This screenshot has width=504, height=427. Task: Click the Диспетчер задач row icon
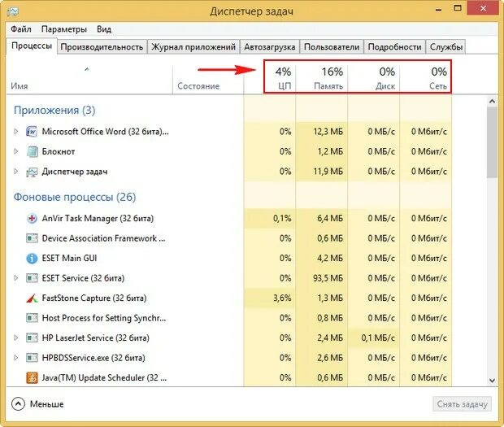pos(32,172)
